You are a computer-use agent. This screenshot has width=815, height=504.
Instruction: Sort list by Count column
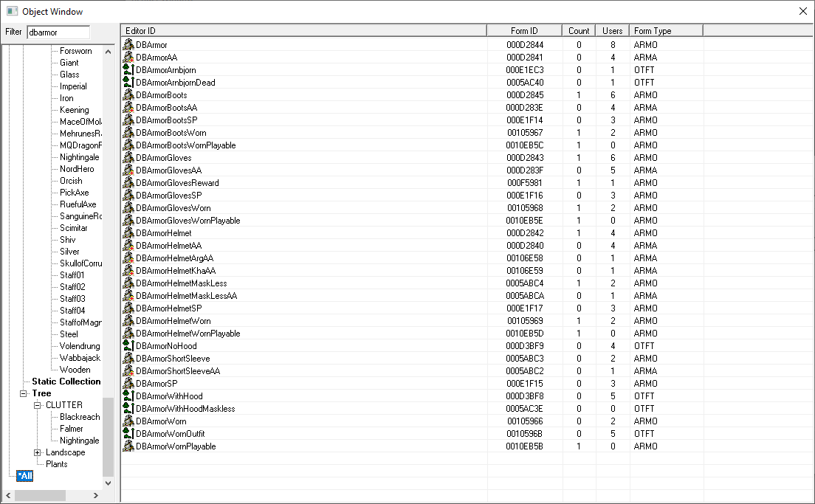point(579,31)
